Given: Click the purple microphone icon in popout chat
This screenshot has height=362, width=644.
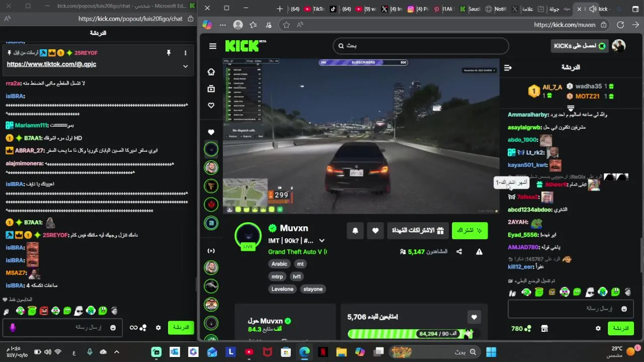Looking at the screenshot, I should (13, 328).
